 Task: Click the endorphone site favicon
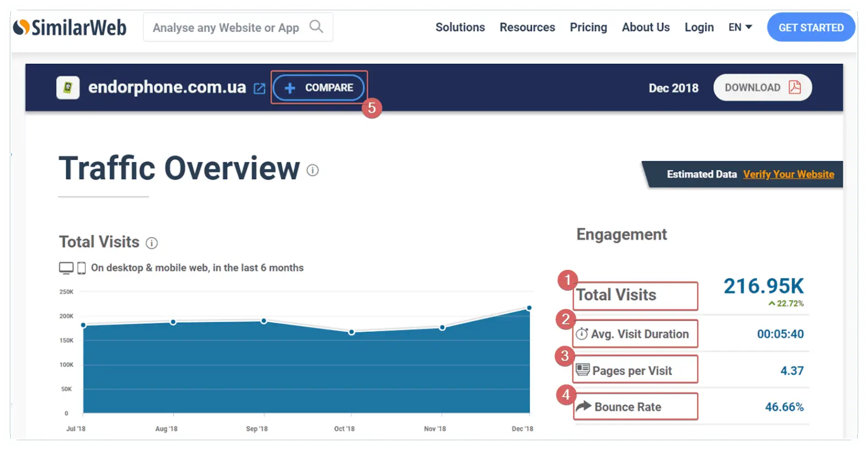click(68, 87)
